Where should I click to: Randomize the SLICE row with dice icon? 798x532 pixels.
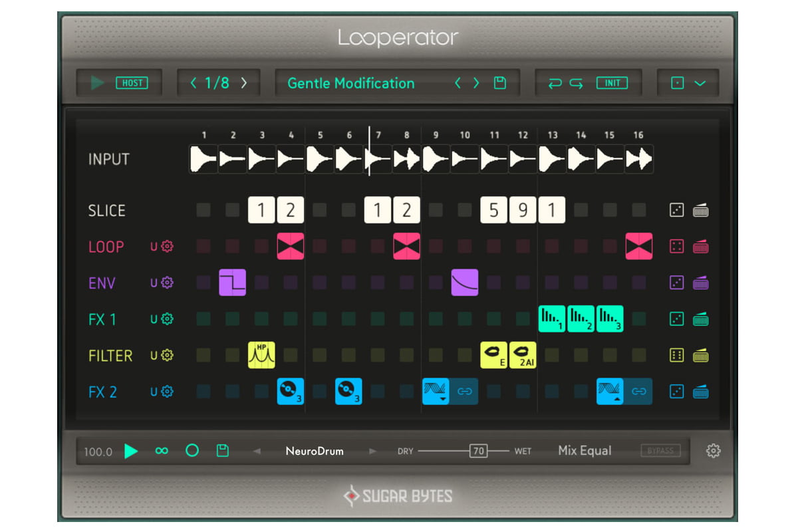[676, 210]
